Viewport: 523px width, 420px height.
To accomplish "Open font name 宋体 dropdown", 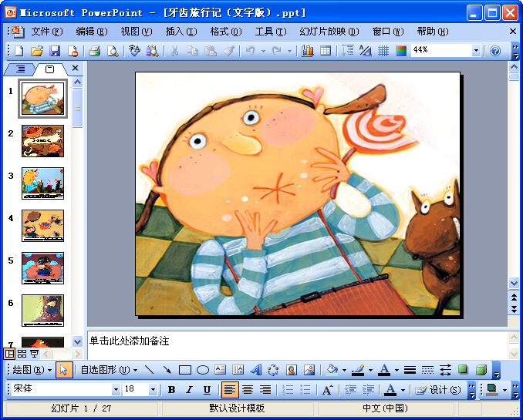I will 116,389.
